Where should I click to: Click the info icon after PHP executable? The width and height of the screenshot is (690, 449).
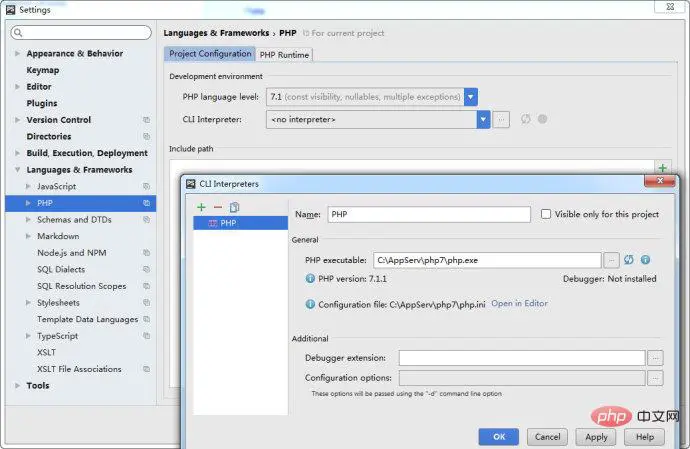pos(645,260)
